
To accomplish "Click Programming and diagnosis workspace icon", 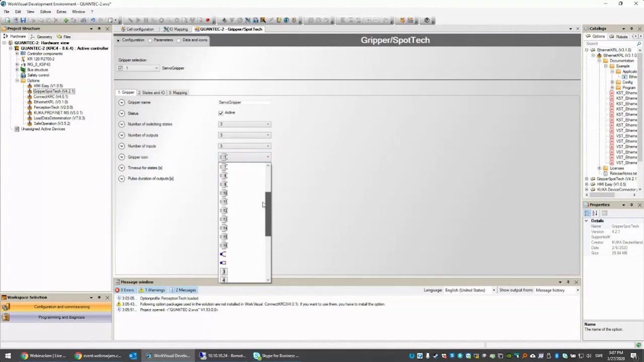I will click(x=6, y=317).
